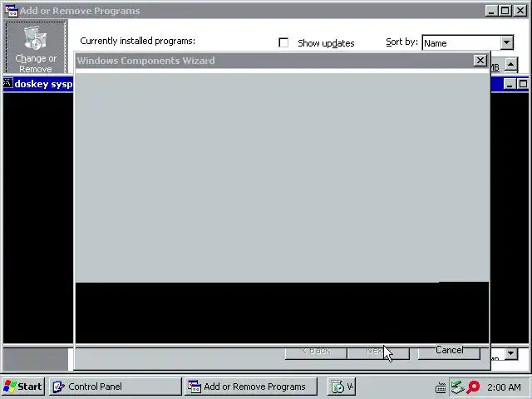The width and height of the screenshot is (532, 399).
Task: Open the Sort by Name dropdown
Action: [x=506, y=42]
